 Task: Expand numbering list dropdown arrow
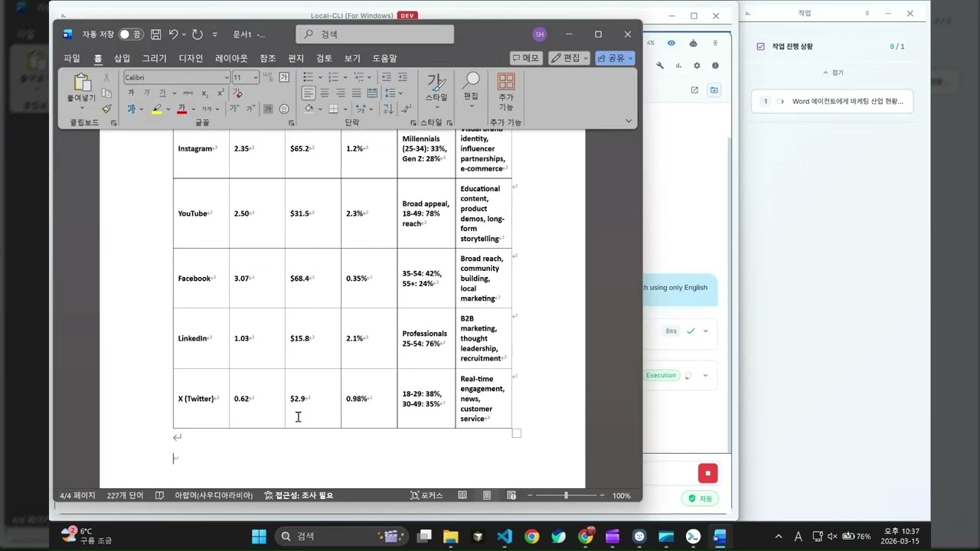coord(345,77)
